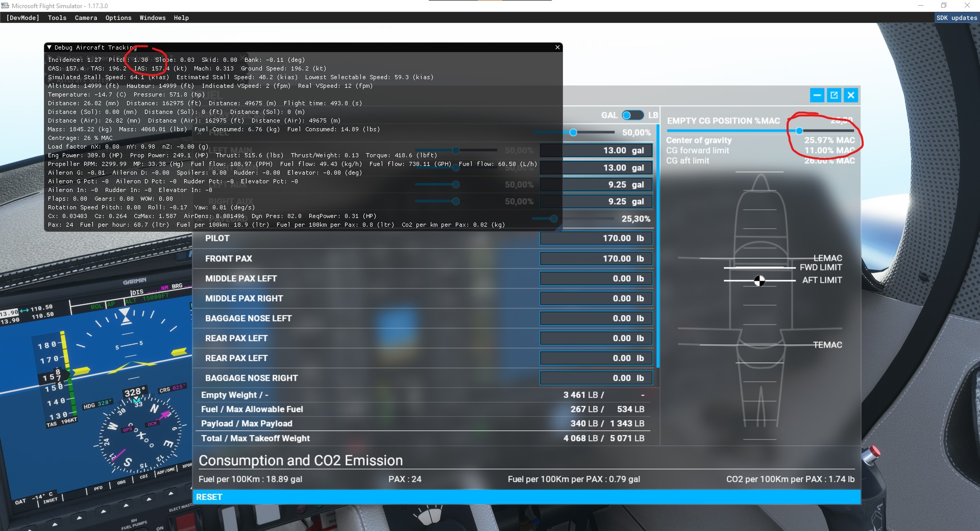
Task: Click the second 13.00 gal fuel field
Action: (596, 168)
